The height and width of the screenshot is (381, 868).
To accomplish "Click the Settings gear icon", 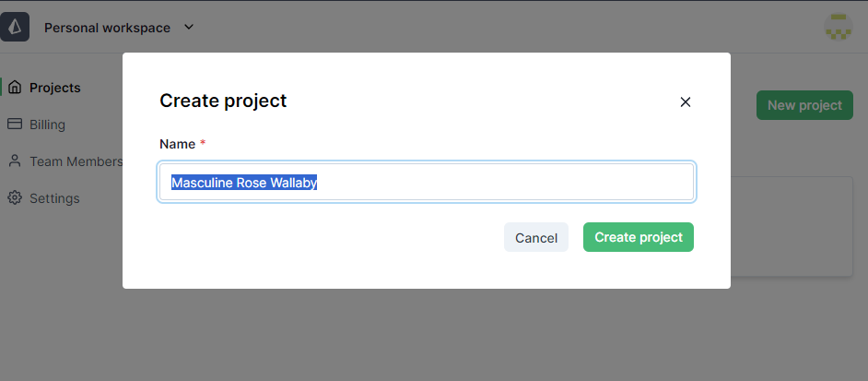I will (x=15, y=198).
